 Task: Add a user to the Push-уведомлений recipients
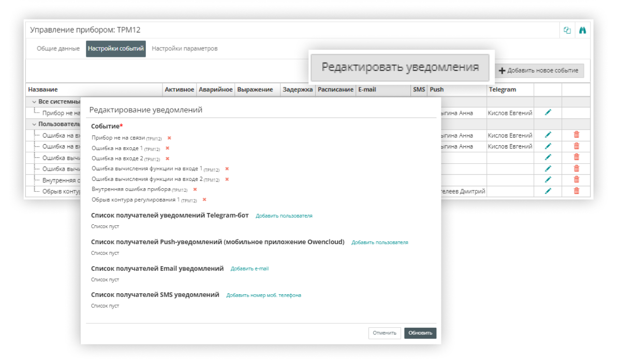(380, 242)
